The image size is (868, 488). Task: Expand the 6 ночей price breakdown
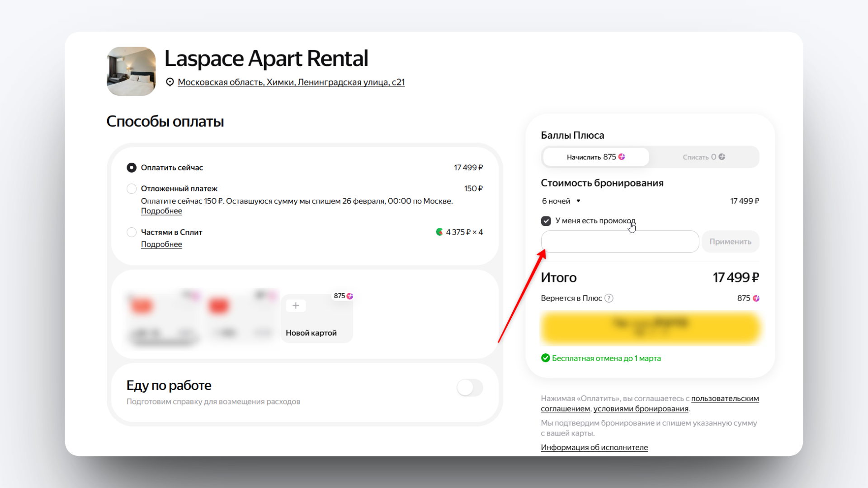561,201
